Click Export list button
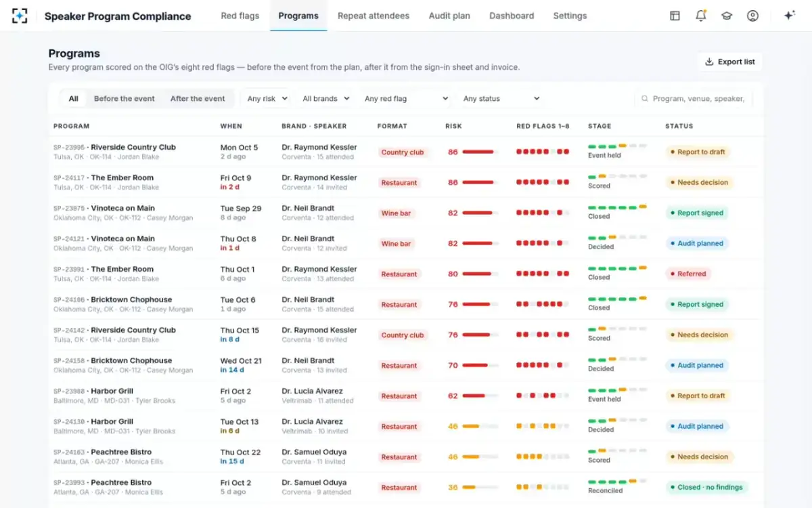The height and width of the screenshot is (508, 812). (729, 62)
